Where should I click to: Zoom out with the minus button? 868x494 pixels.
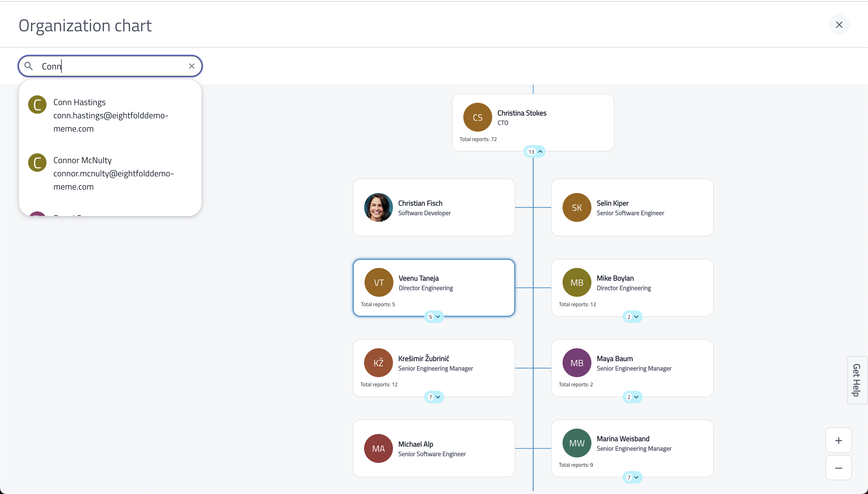coord(838,468)
